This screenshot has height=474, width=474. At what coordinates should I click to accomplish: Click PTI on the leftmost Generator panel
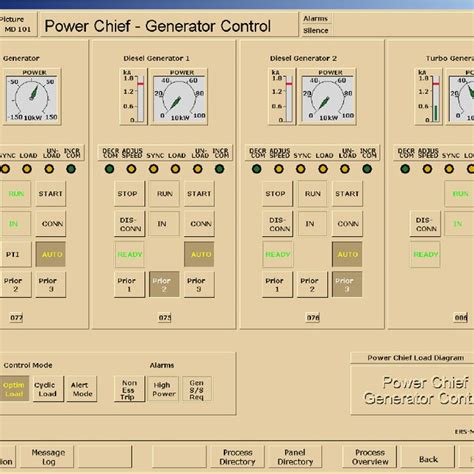click(15, 254)
